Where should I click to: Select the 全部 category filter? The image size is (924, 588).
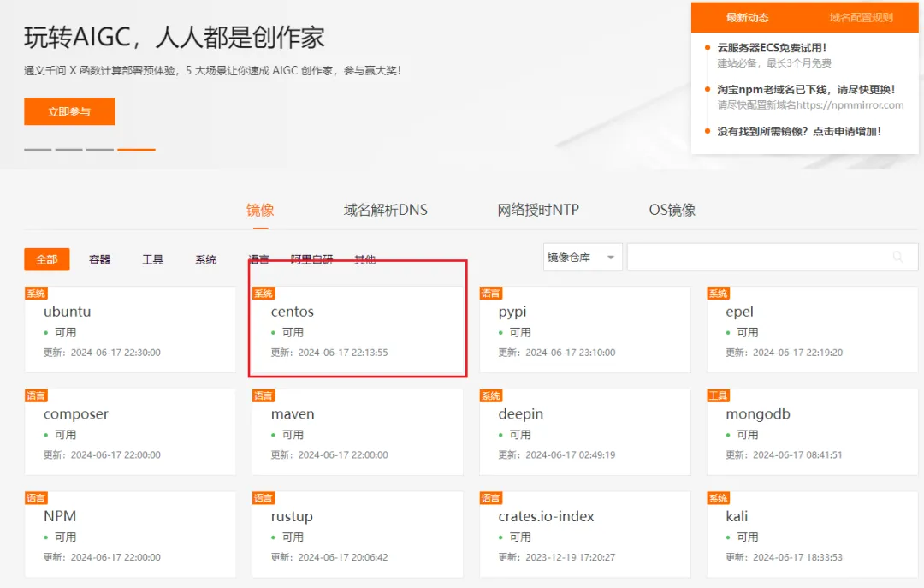coord(46,259)
